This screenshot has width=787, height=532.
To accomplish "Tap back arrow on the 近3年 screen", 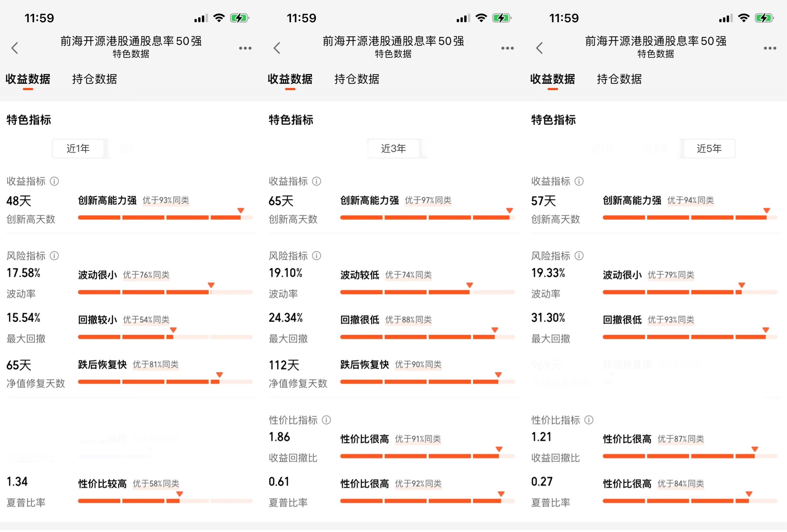I will [277, 48].
